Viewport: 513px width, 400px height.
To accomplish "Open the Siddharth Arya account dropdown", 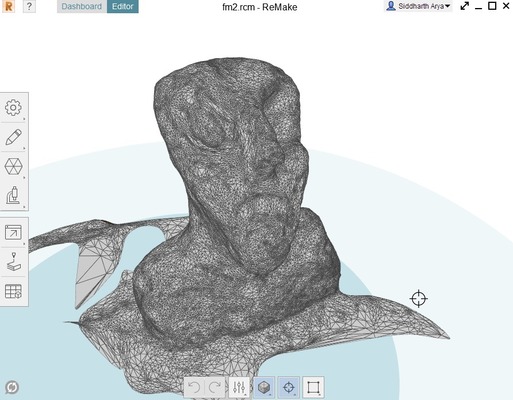I will 419,6.
